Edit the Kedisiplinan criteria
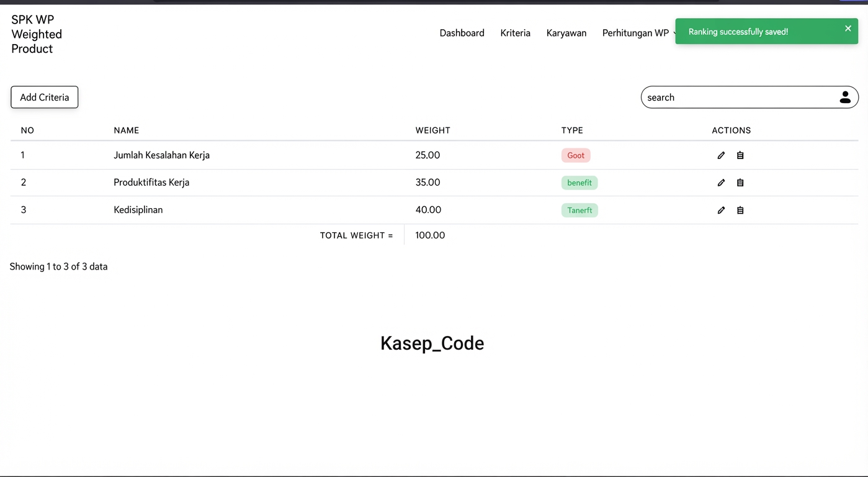This screenshot has width=868, height=477. [x=721, y=210]
